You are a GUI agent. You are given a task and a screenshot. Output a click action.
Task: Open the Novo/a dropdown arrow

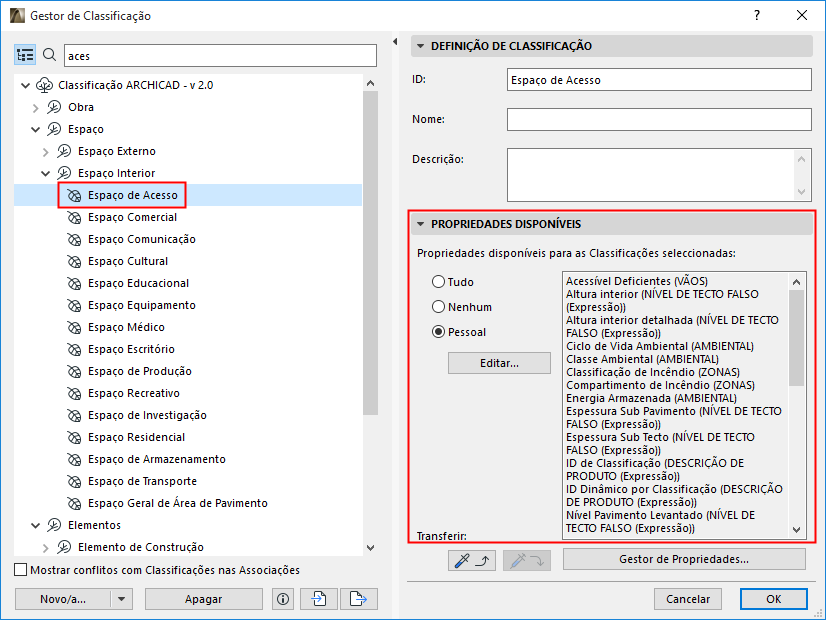(122, 599)
